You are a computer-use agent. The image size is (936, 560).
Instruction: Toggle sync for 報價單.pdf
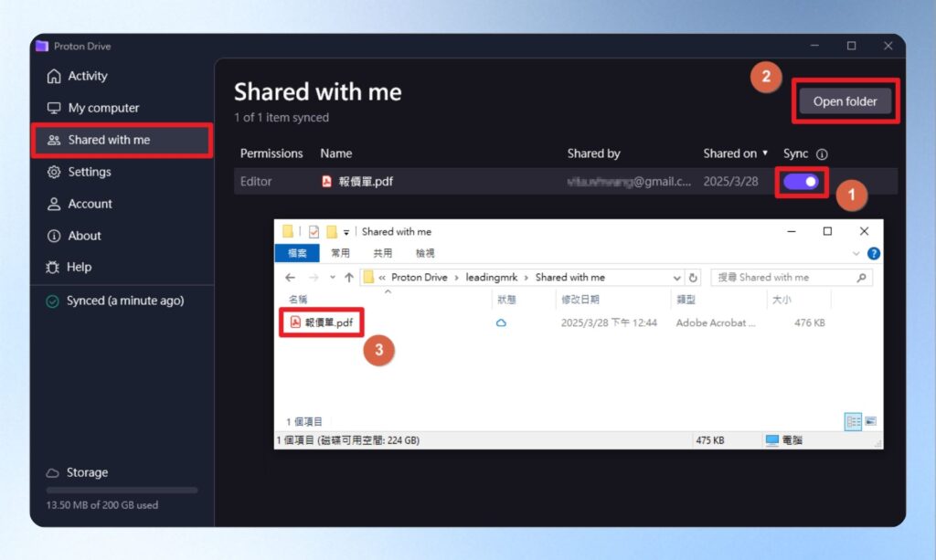click(801, 181)
